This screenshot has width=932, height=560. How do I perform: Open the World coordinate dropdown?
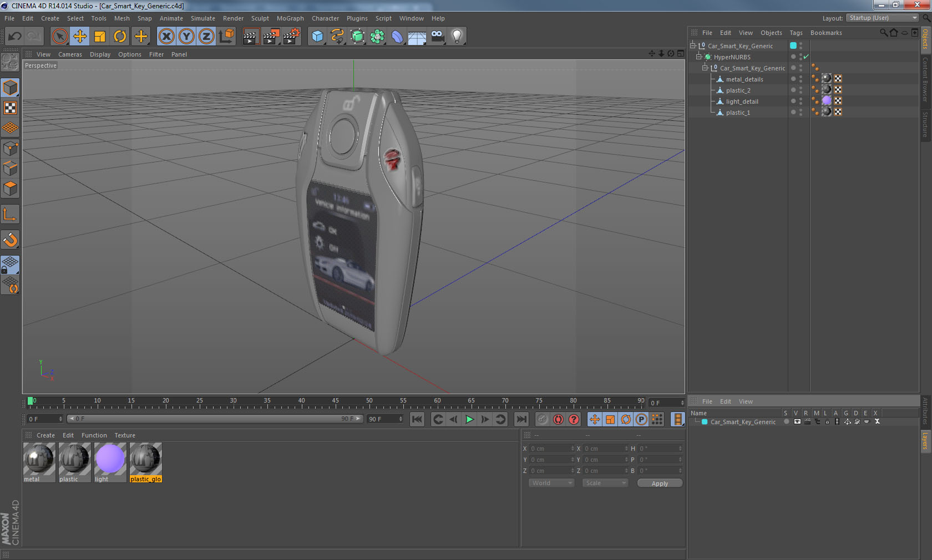click(551, 483)
